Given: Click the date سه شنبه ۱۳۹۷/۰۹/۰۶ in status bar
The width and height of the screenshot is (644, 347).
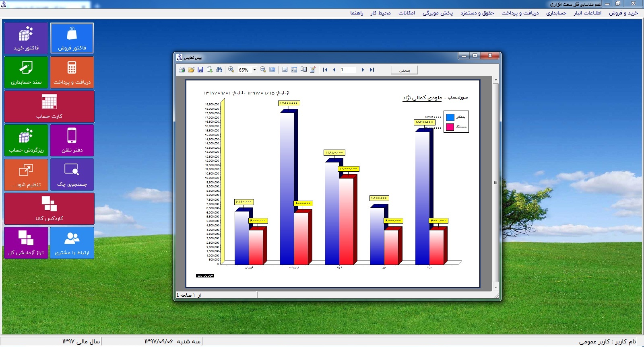Looking at the screenshot, I should pyautogui.click(x=172, y=341).
